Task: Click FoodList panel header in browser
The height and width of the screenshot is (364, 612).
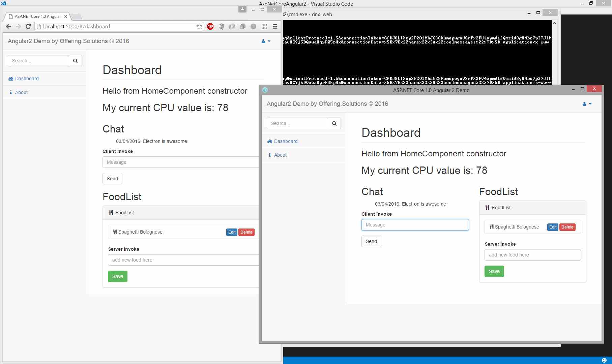Action: [x=181, y=213]
